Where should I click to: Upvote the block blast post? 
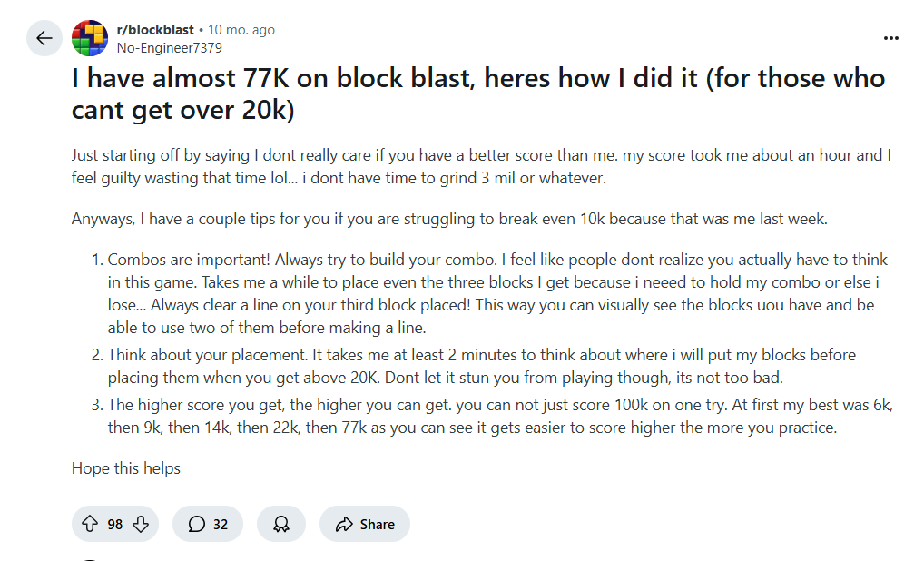(90, 524)
